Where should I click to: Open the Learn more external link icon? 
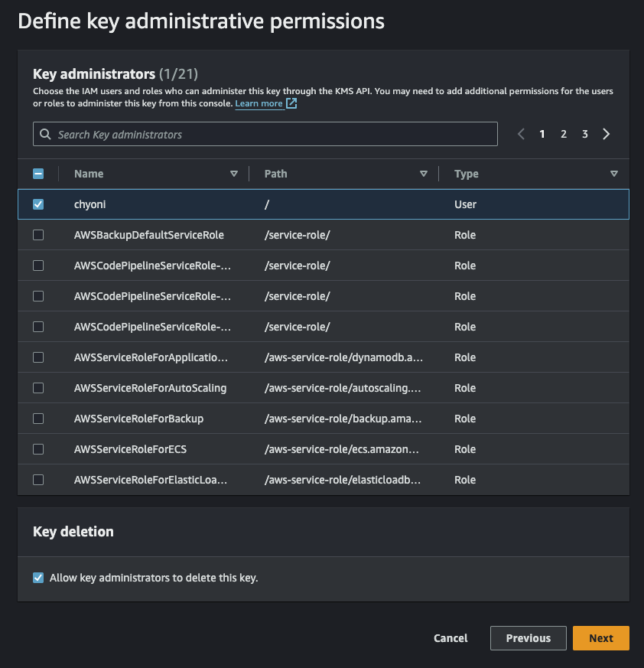[291, 103]
